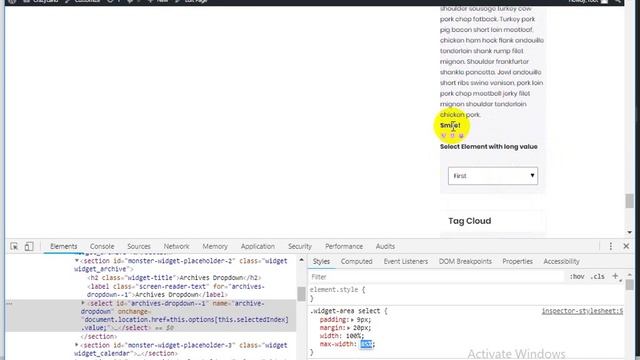Add new style rule plus icon
640x360 pixels.
615,276
